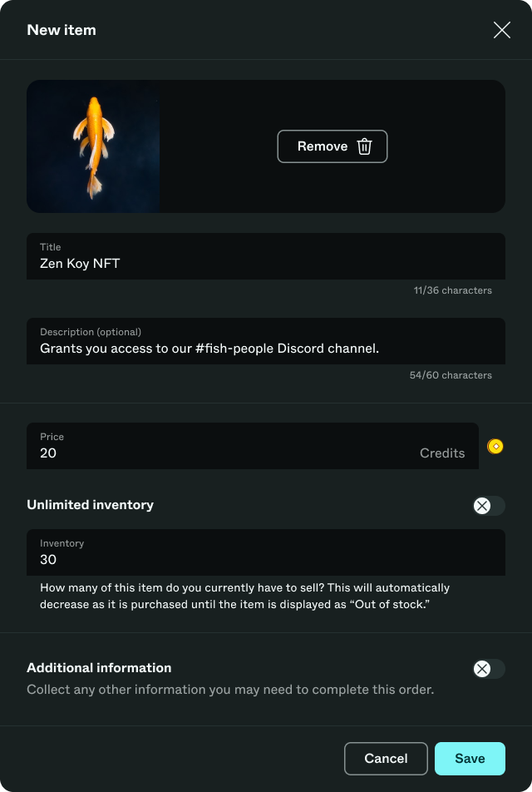
Task: Enable the Unlimited inventory switch
Action: coord(489,506)
